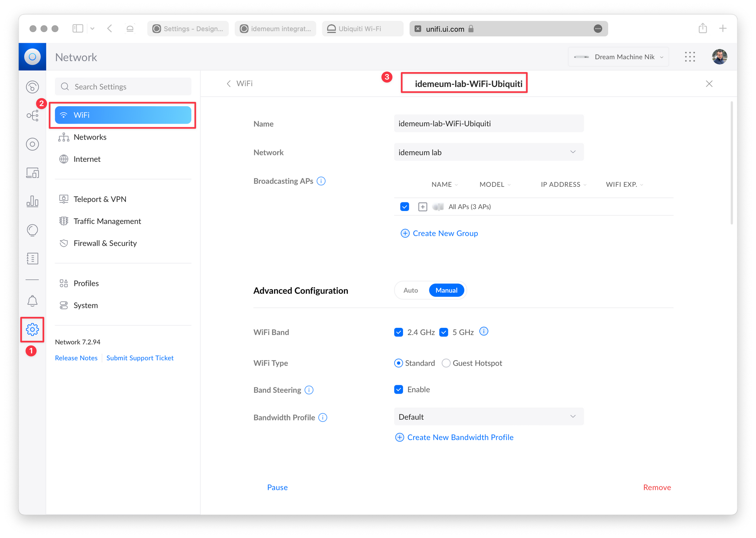Open the Notifications bell icon
The height and width of the screenshot is (538, 756).
coord(33,301)
